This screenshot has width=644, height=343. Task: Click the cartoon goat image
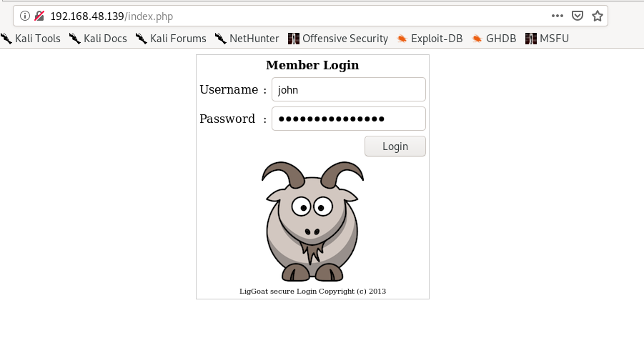click(x=312, y=222)
